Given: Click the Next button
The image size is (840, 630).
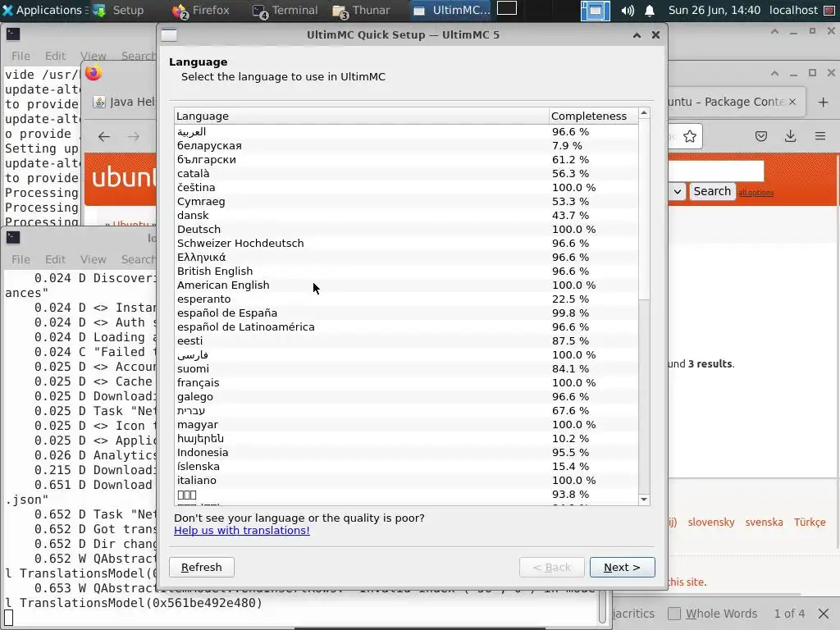Looking at the screenshot, I should pos(622,568).
